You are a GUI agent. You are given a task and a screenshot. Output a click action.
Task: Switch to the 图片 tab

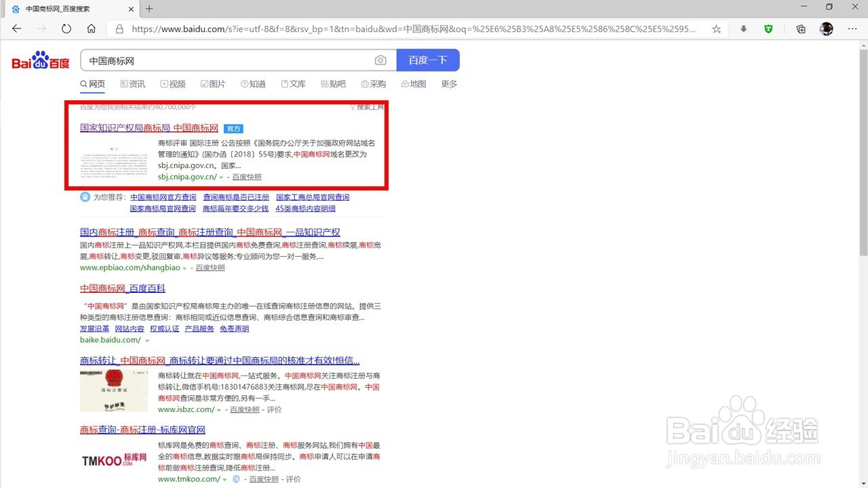tap(213, 84)
